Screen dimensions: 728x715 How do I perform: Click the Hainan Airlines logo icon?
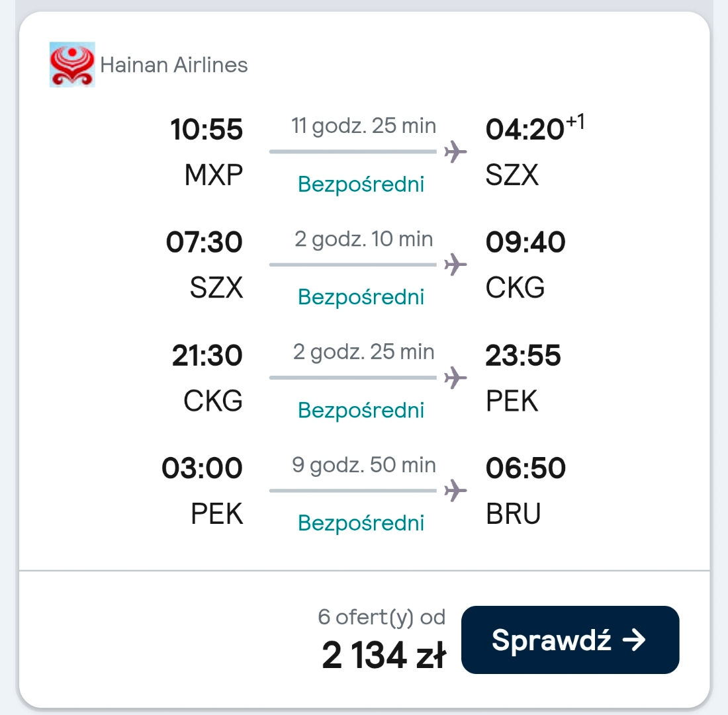point(72,65)
